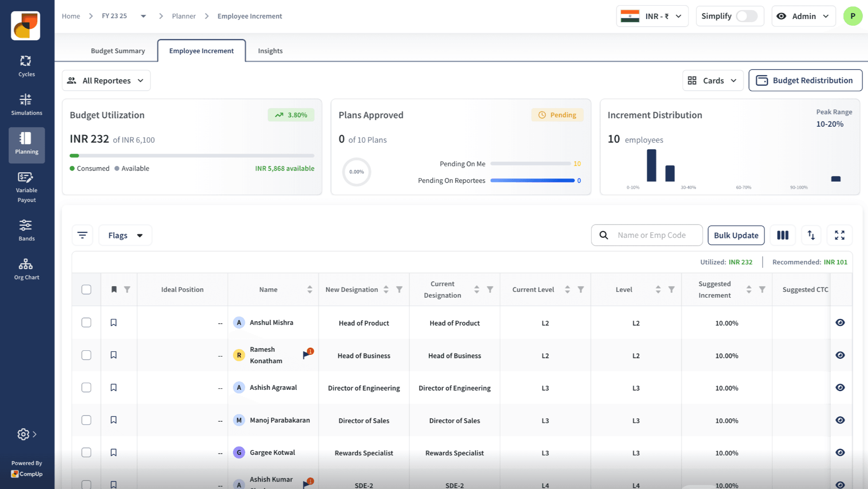Switch to the Budget Summary tab

pyautogui.click(x=118, y=51)
